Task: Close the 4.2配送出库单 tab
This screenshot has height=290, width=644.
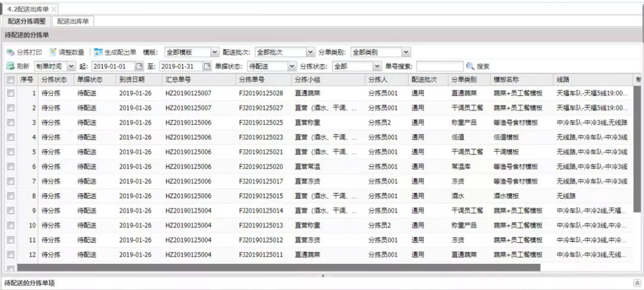Action: (x=54, y=8)
